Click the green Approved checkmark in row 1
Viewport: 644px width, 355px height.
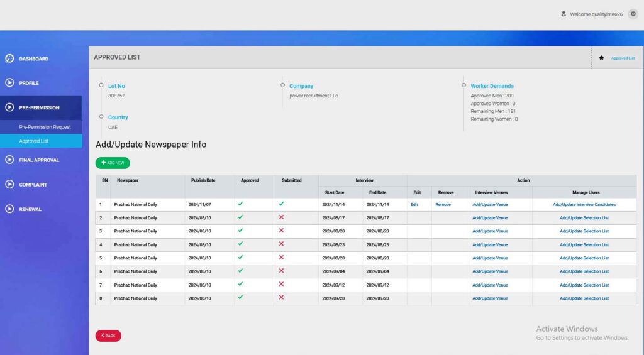point(240,204)
